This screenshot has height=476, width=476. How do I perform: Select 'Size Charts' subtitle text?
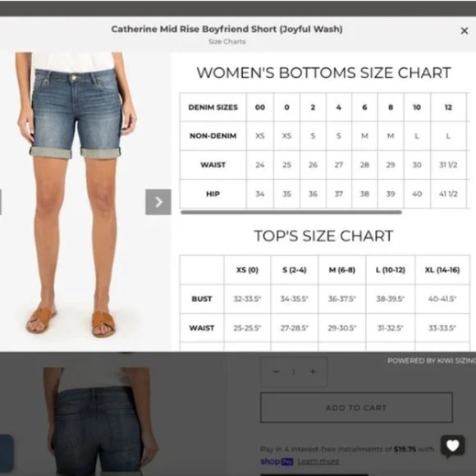[227, 42]
